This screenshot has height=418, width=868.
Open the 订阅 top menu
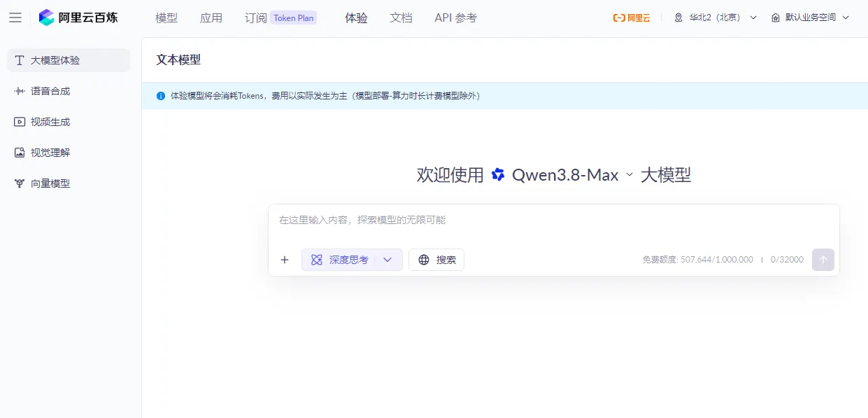256,18
